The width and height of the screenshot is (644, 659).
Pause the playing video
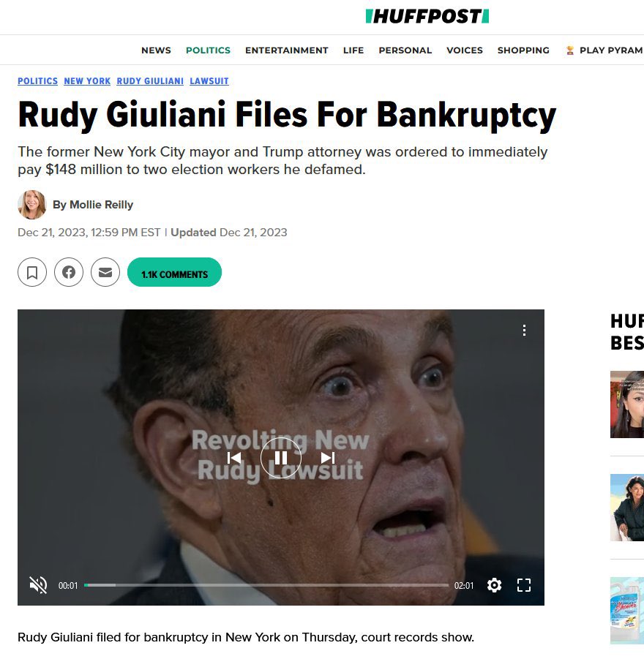[281, 458]
